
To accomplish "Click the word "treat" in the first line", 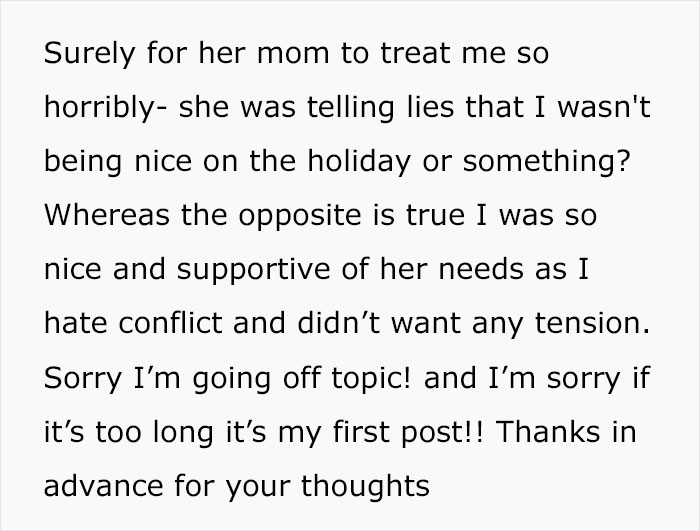I will [x=416, y=53].
